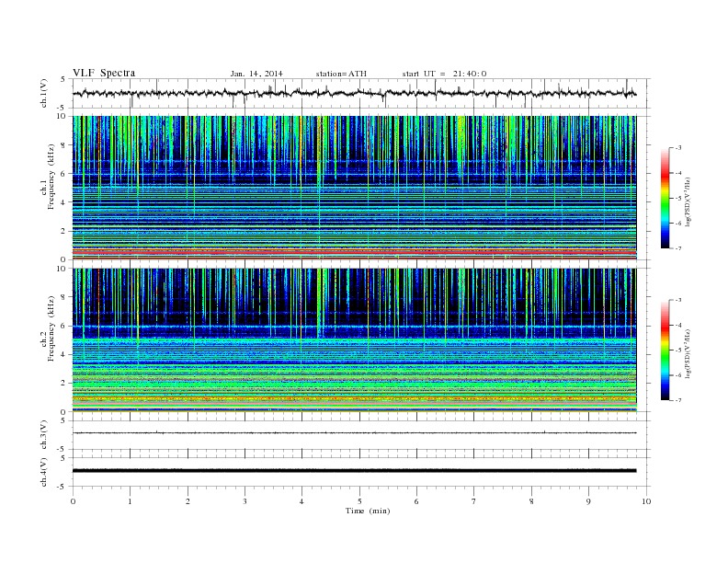Click the "-7" tick on ch.2 colorbar
Screen dimensions: 728x563
pos(678,400)
